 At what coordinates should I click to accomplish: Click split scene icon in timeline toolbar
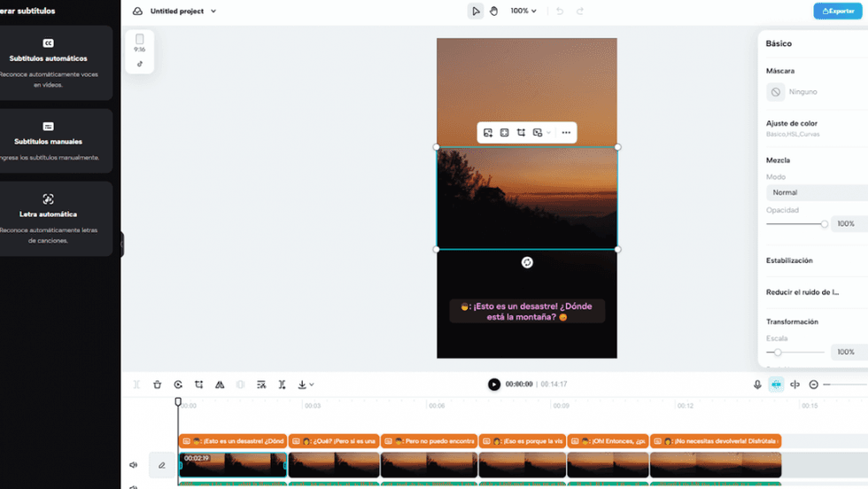point(282,384)
